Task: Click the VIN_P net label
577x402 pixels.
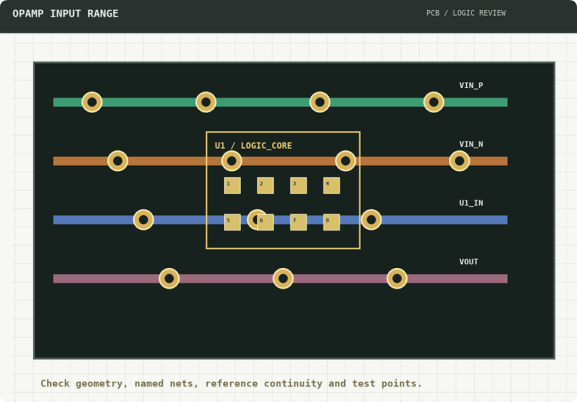Action: pos(471,85)
